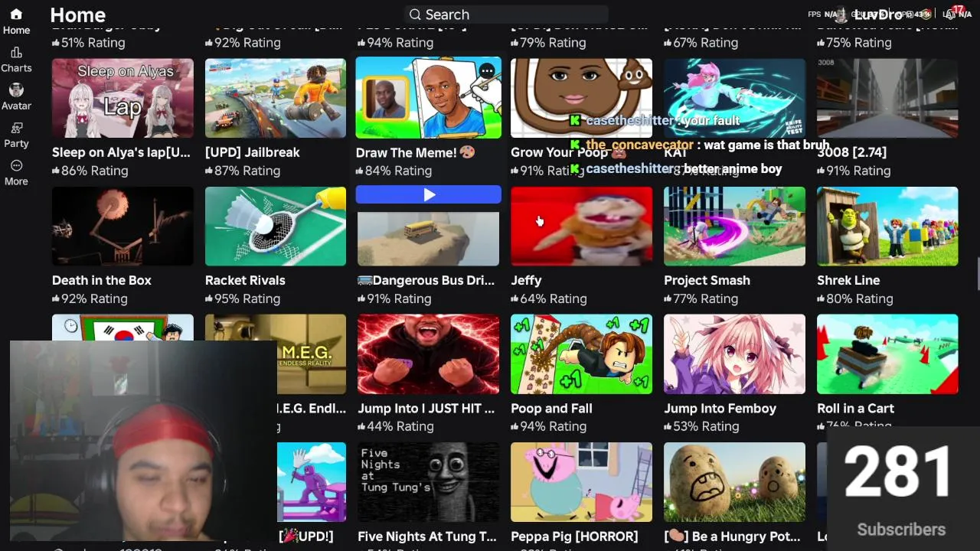Click the '3008 [2.74]' title

851,152
